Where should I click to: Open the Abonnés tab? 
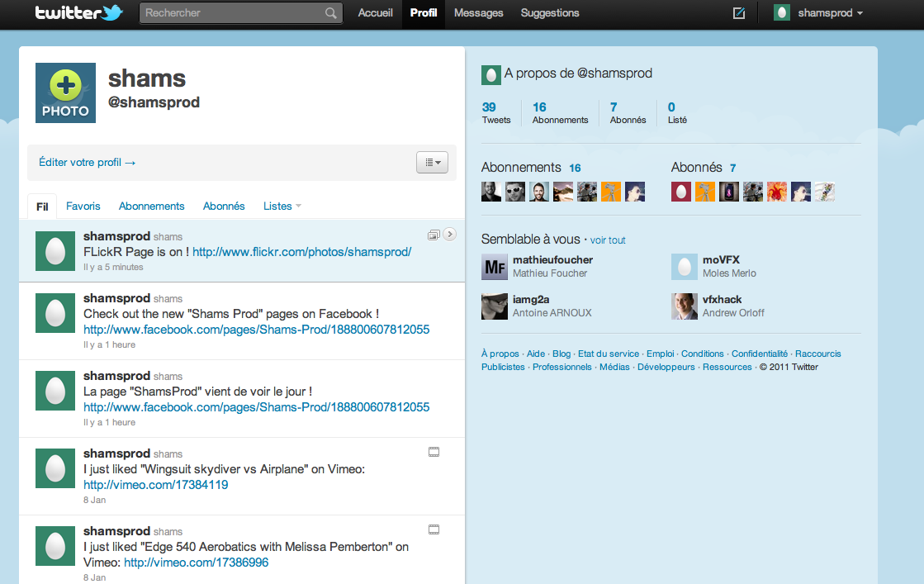point(224,206)
